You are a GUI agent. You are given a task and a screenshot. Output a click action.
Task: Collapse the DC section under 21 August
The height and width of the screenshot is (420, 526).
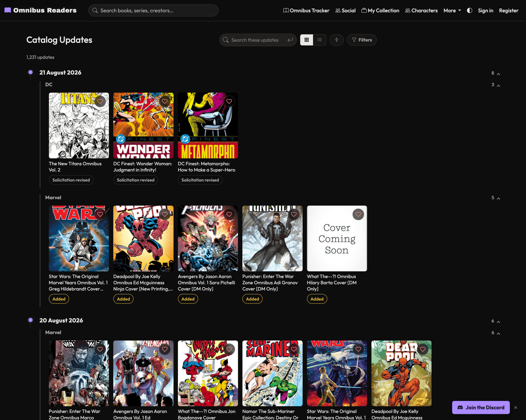(498, 85)
